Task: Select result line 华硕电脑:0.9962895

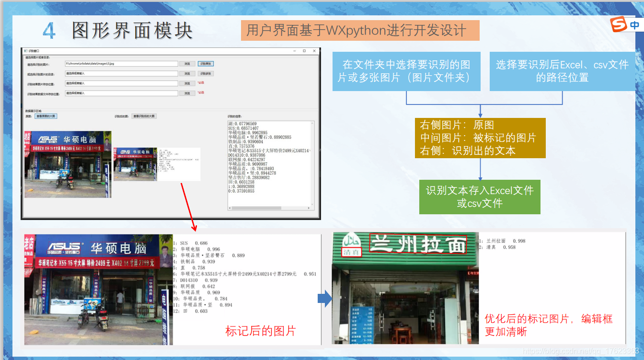Action: (247, 133)
